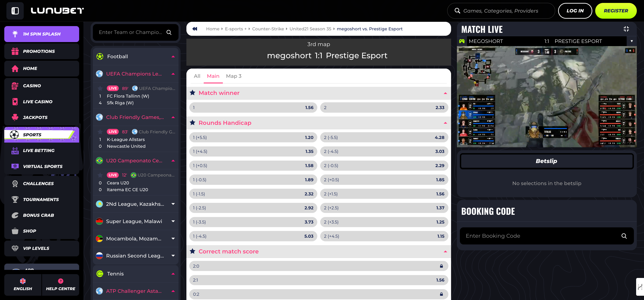Select correct score 2:1 at 1.56

coord(318,280)
